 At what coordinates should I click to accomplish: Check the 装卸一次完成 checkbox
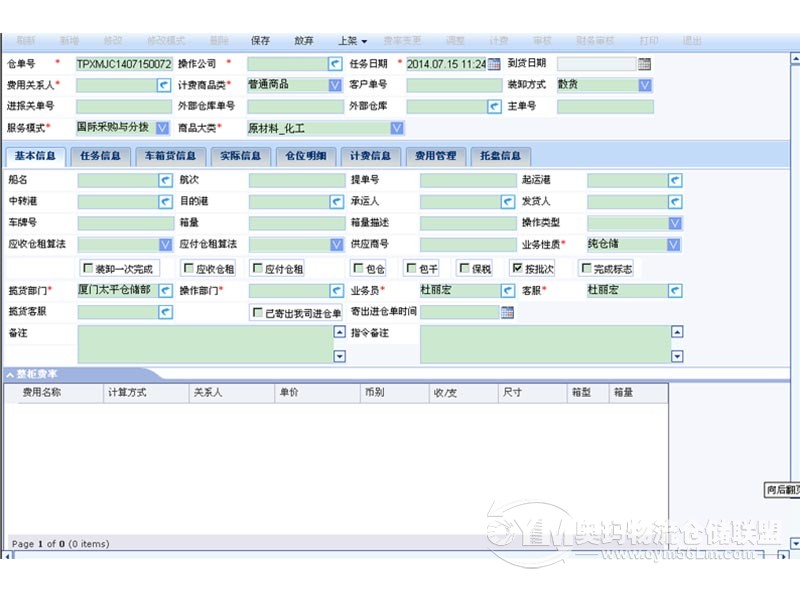point(88,268)
